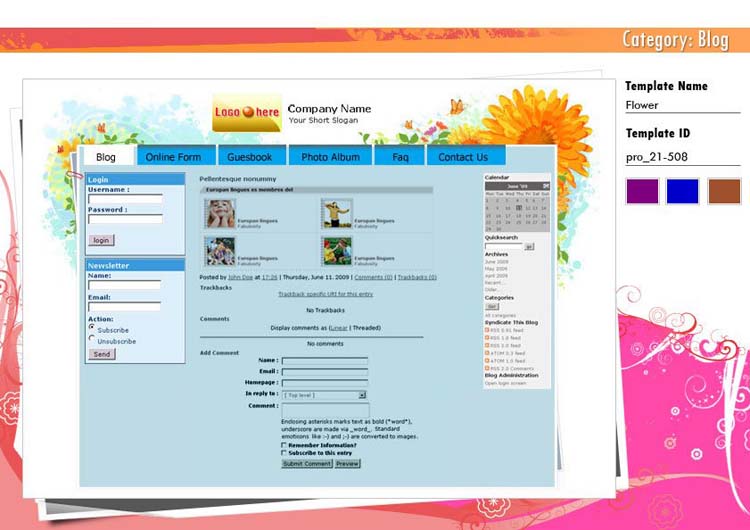Click the 'Logo here' company logo

tap(246, 113)
